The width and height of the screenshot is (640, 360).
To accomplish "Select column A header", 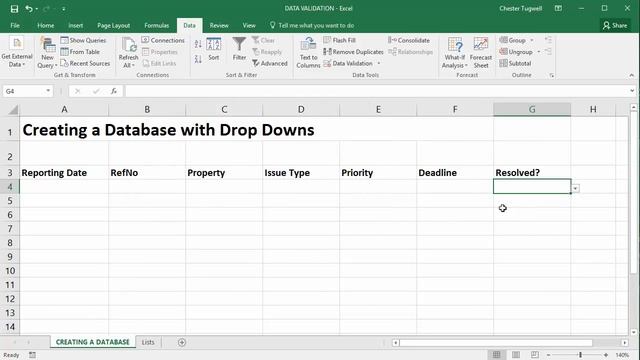I will (64, 109).
